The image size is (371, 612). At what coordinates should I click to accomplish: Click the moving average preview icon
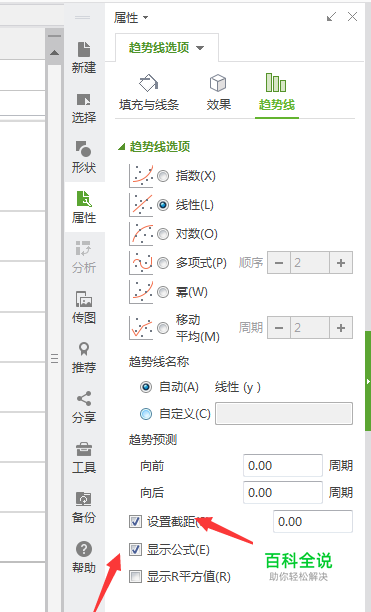point(141,328)
